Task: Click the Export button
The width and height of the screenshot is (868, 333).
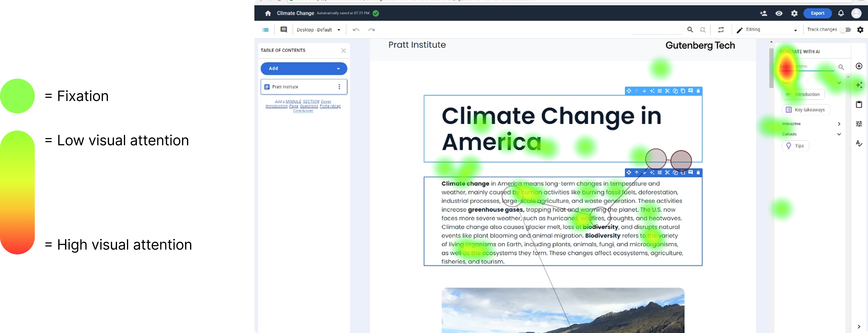Action: pos(817,13)
